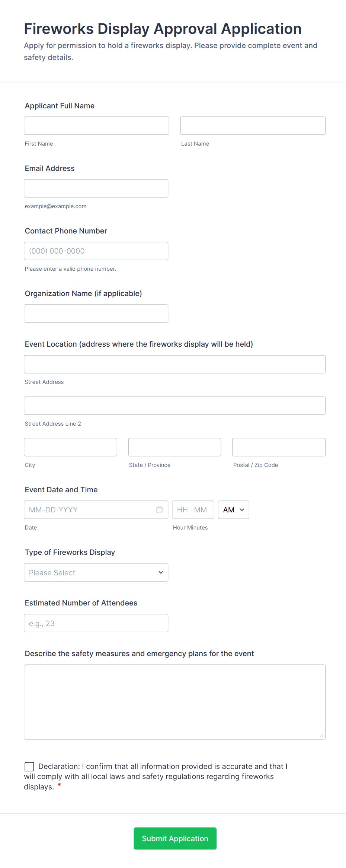This screenshot has height=868, width=346.
Task: Click the City input field
Action: (70, 447)
